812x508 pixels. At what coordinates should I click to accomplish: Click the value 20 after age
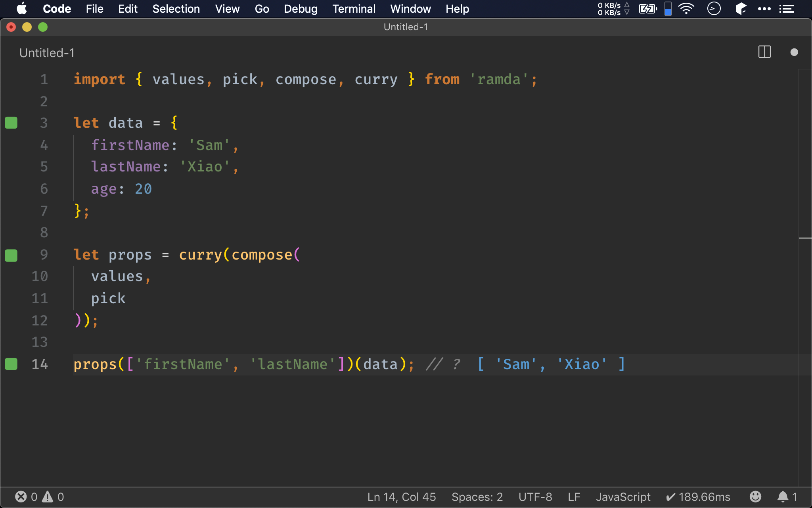point(143,189)
